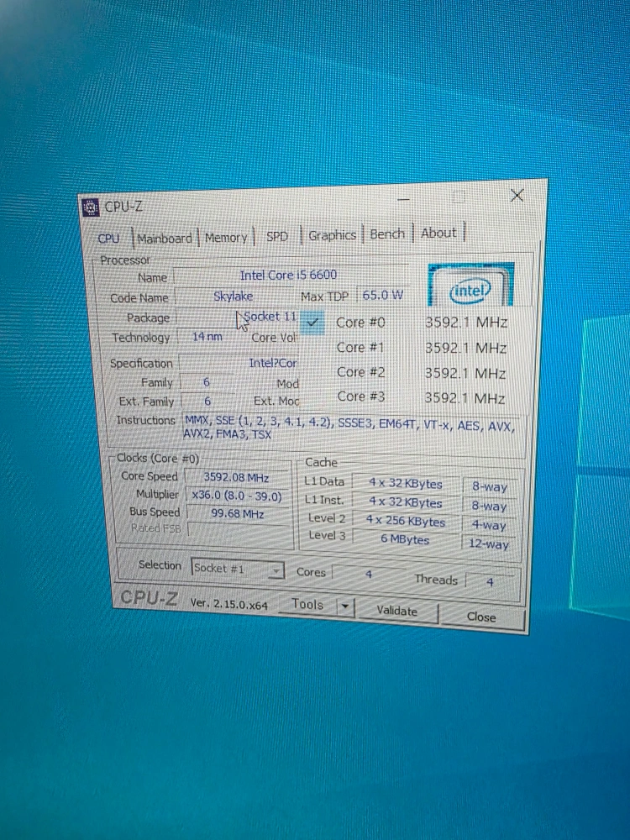This screenshot has width=630, height=840.
Task: Open the About tab
Action: coord(438,233)
